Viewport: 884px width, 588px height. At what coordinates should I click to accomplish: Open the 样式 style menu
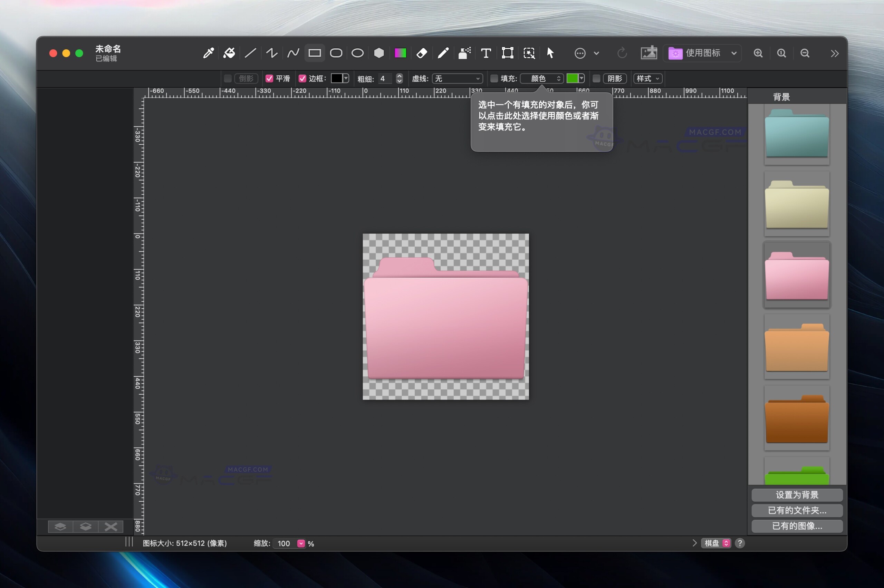click(647, 78)
